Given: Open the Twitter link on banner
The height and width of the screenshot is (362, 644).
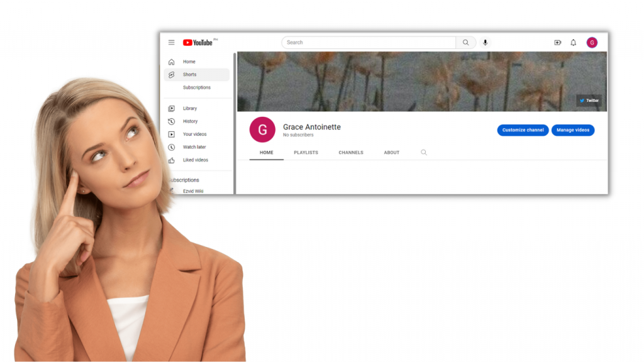Looking at the screenshot, I should [x=589, y=101].
